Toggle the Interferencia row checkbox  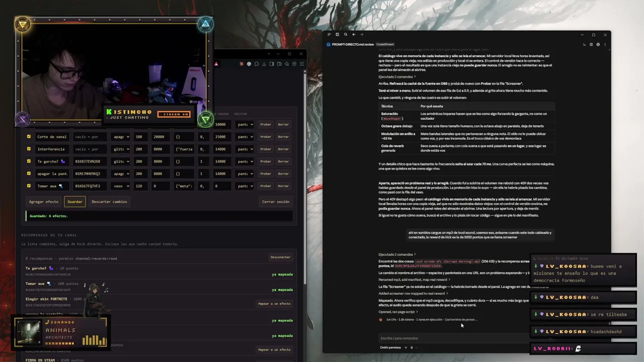[29, 149]
